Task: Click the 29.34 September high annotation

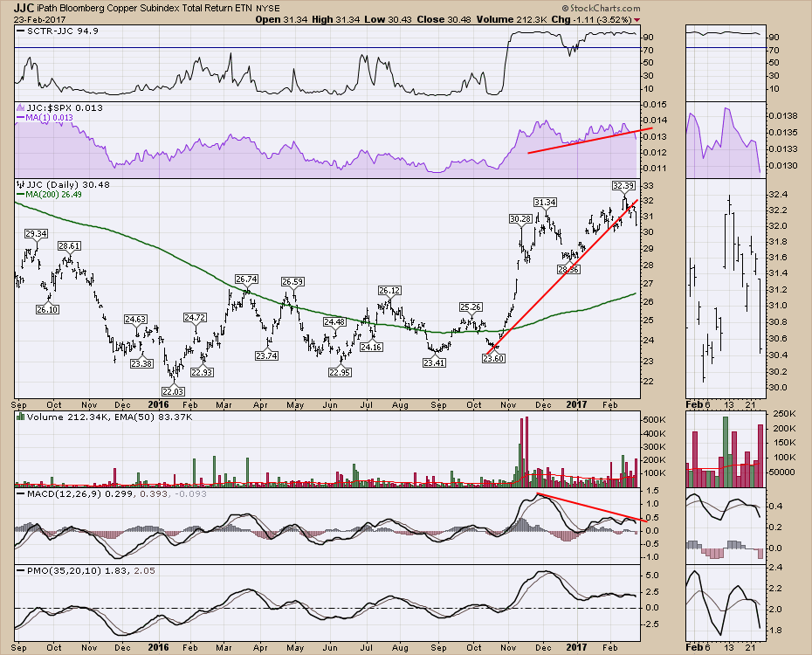Action: [36, 234]
